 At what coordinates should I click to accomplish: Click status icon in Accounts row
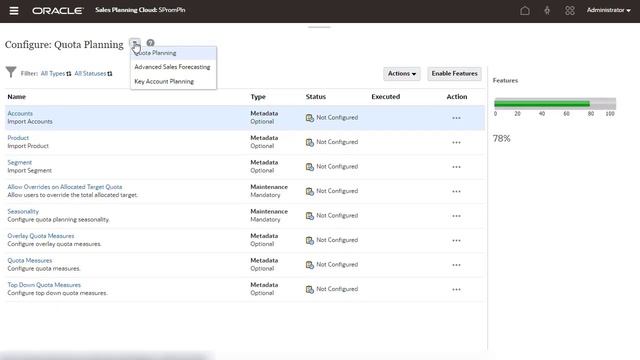click(x=310, y=118)
